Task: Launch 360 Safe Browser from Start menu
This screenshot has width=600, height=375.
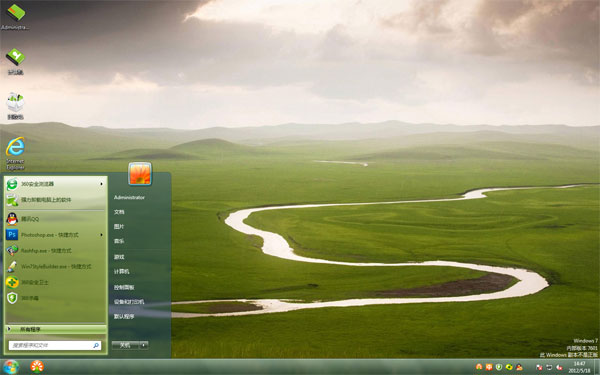Action: (x=55, y=184)
